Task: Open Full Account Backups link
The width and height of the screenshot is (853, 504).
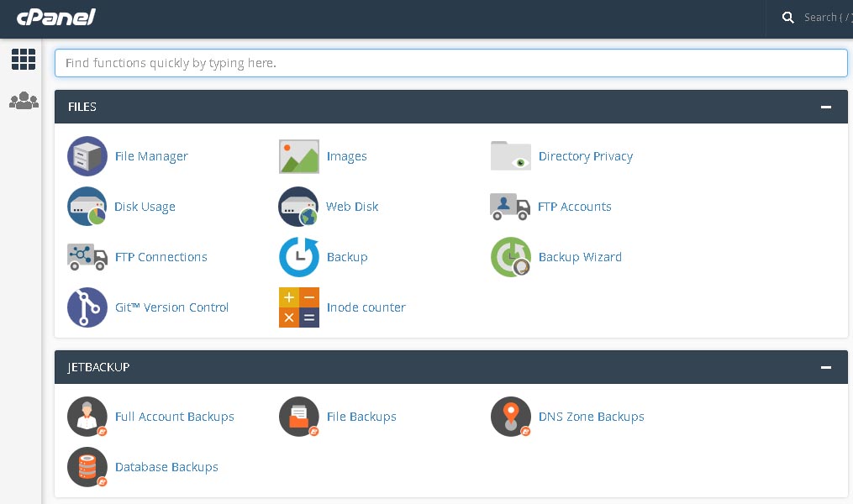Action: [175, 417]
